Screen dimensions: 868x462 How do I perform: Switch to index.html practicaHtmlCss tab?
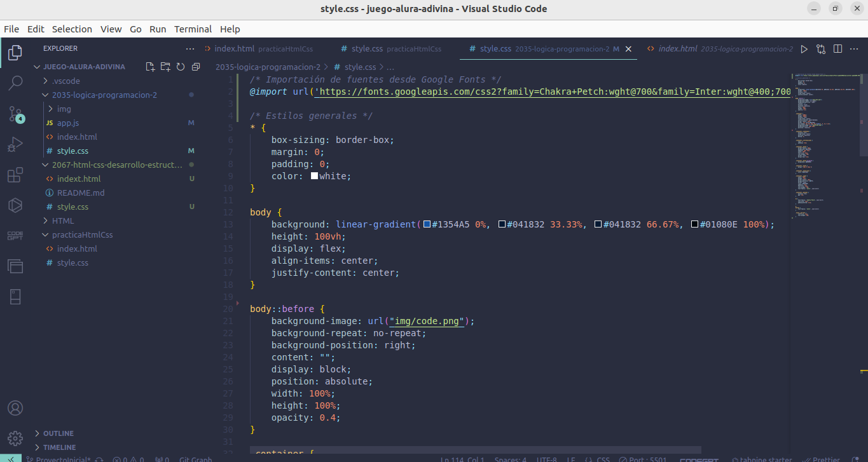tap(263, 49)
